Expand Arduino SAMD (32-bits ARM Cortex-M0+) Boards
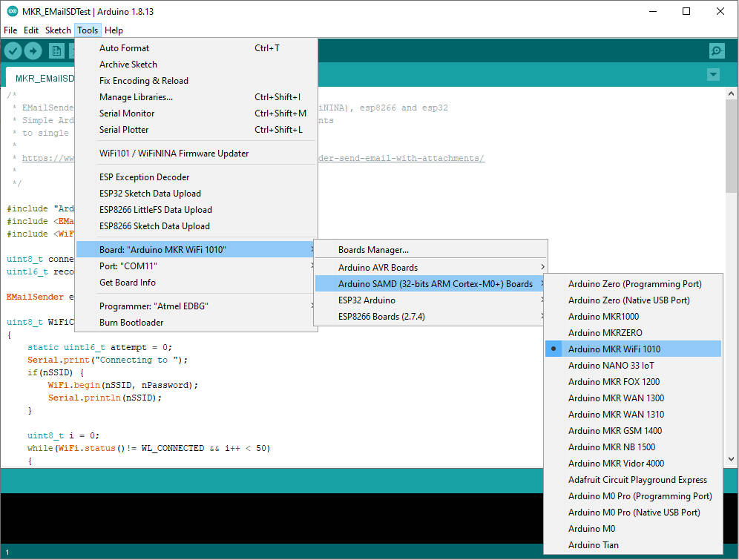The height and width of the screenshot is (560, 739). click(x=430, y=284)
